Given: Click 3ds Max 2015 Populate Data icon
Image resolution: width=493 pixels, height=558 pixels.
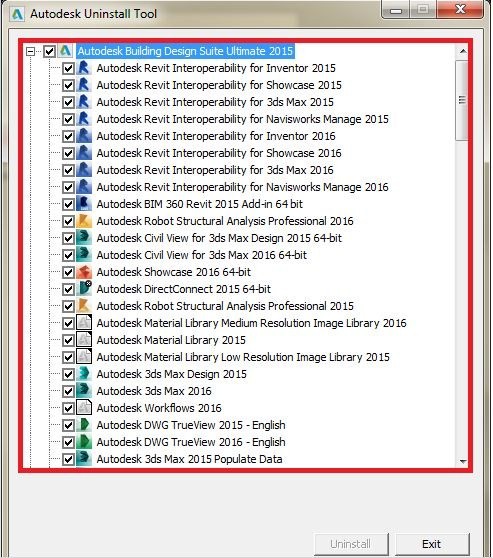Looking at the screenshot, I should [84, 459].
